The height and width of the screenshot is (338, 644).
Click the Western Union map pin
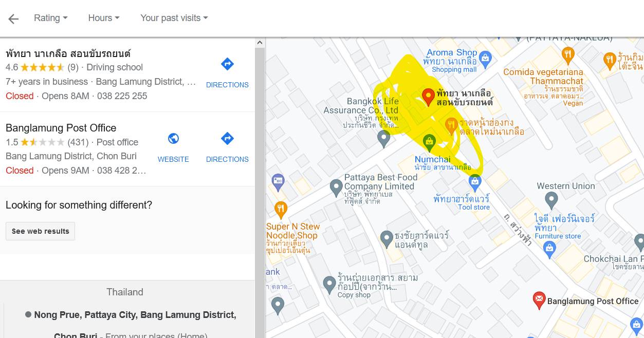coord(551,200)
